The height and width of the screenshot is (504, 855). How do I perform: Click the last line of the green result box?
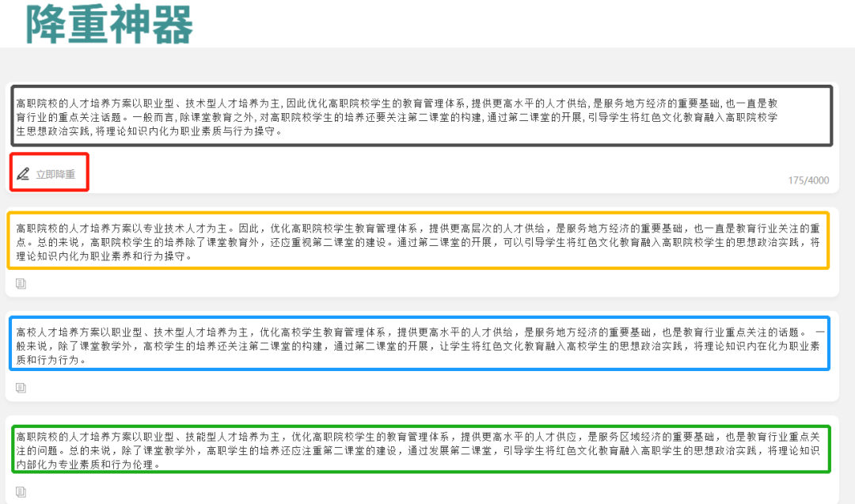coord(87,464)
